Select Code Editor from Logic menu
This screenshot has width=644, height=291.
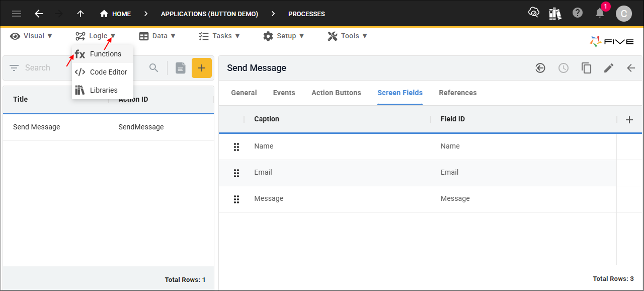pos(103,72)
